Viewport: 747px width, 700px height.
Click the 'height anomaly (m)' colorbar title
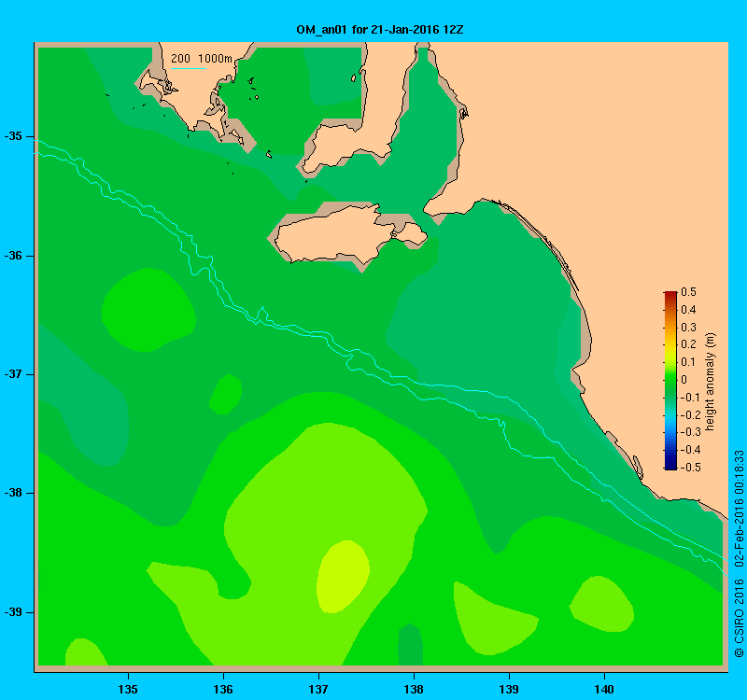tap(711, 382)
